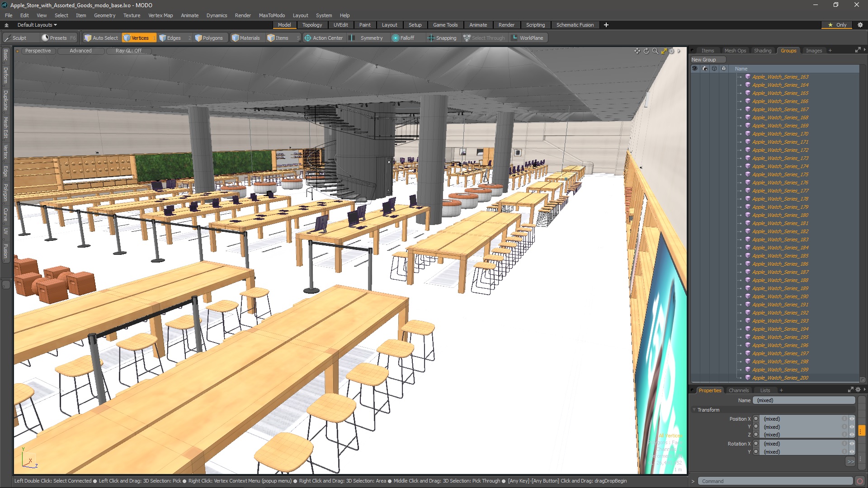The image size is (868, 488).
Task: Collapse the Transform section
Action: click(694, 410)
